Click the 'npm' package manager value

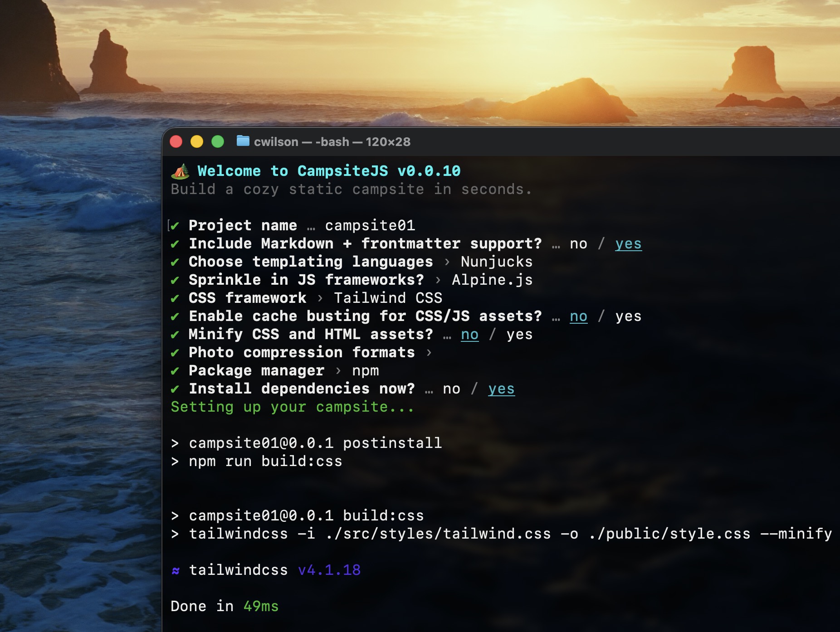[x=366, y=371]
